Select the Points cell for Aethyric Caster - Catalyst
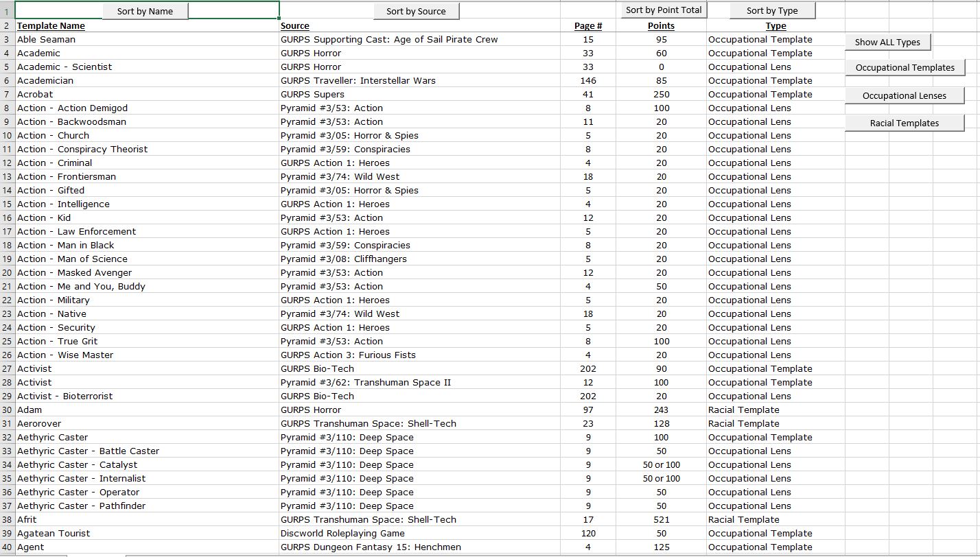 click(661, 464)
